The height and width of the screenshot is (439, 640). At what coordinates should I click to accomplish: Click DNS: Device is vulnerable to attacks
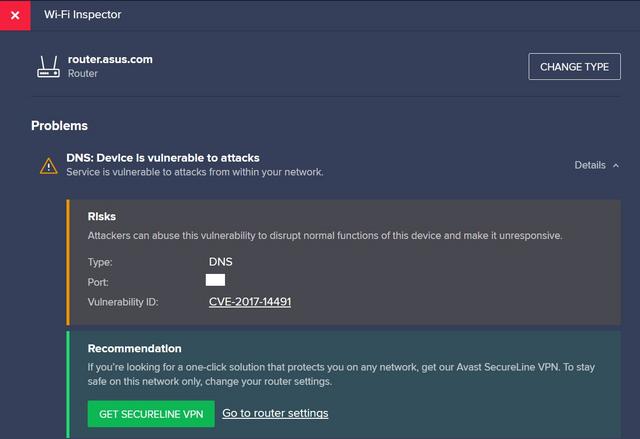[x=163, y=158]
